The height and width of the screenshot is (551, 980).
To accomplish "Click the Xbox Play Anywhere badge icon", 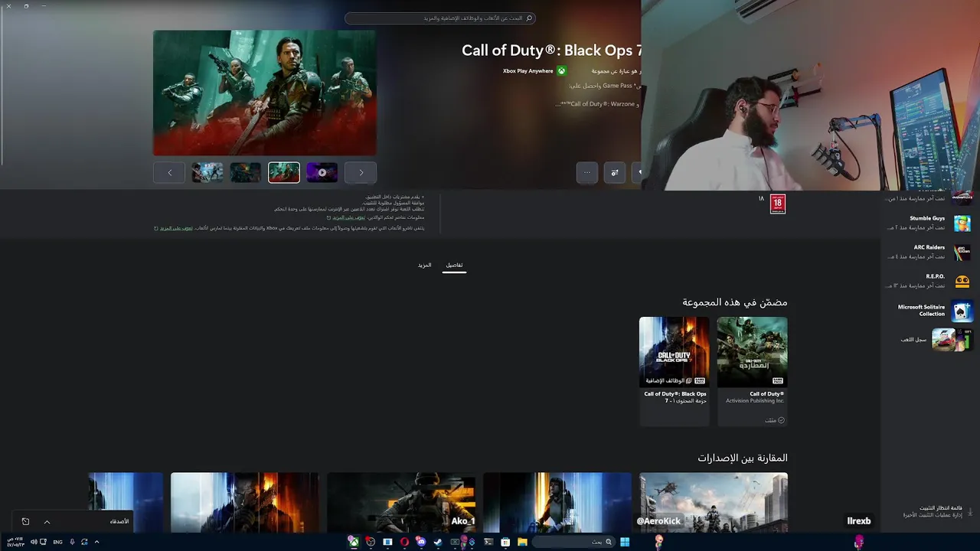I will click(561, 71).
